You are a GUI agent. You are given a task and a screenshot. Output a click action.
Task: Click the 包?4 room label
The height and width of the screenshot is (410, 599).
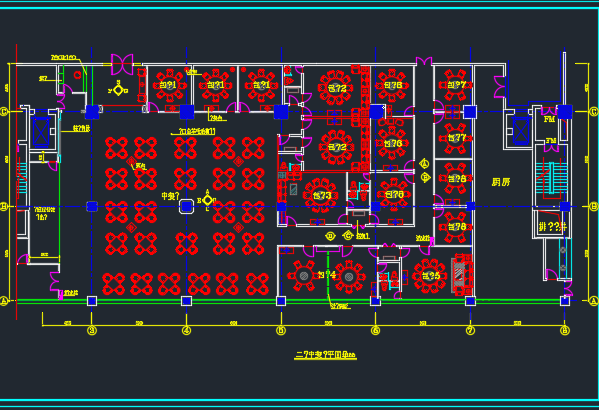coord(327,275)
